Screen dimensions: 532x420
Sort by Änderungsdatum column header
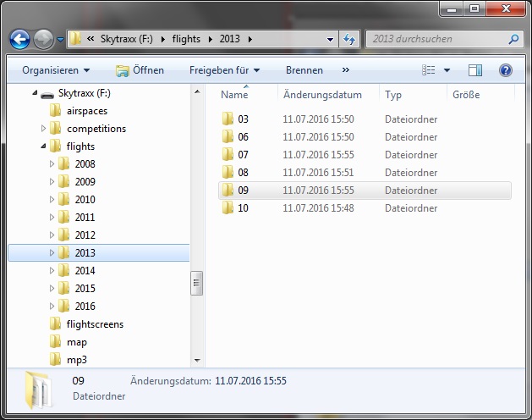[322, 95]
